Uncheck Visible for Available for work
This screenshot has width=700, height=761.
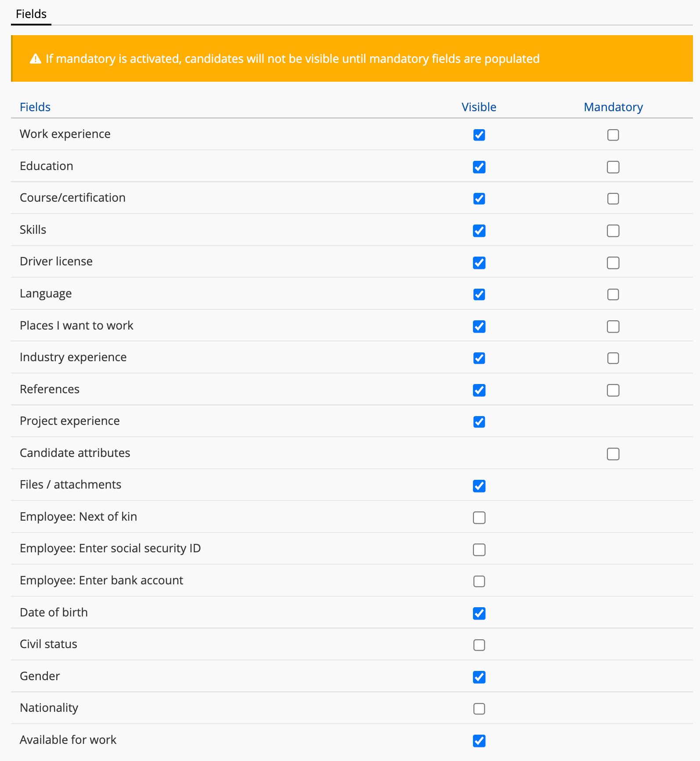479,741
